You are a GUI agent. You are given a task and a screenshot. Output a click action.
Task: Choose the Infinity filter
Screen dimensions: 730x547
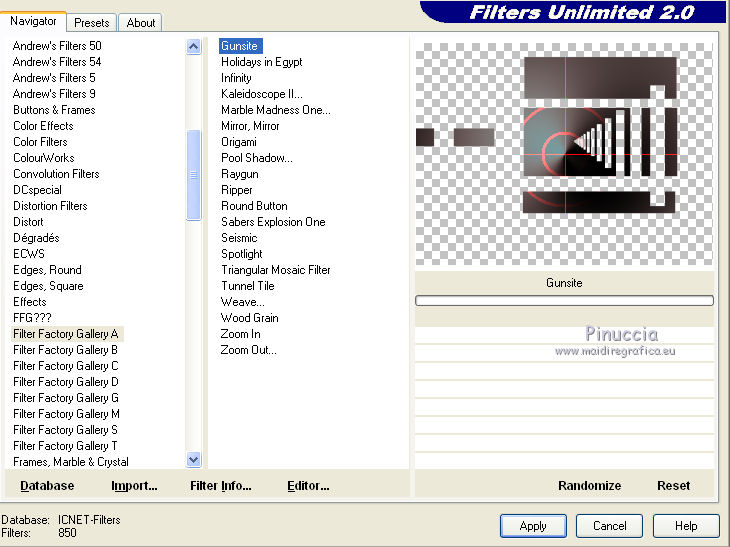pyautogui.click(x=236, y=78)
